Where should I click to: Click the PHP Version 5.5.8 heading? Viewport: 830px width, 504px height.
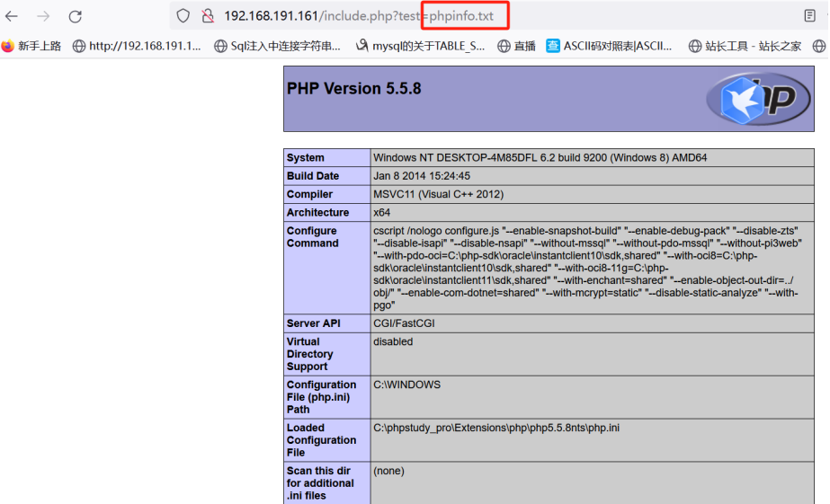[x=353, y=88]
